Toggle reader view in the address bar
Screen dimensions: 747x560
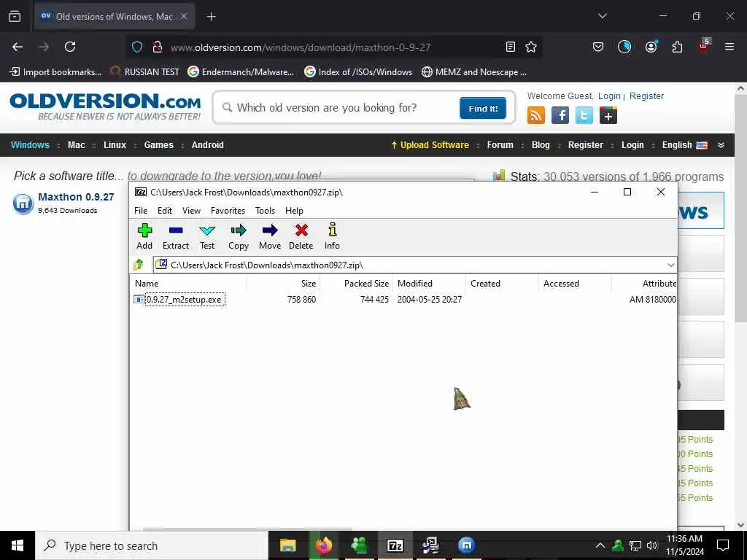pyautogui.click(x=510, y=47)
